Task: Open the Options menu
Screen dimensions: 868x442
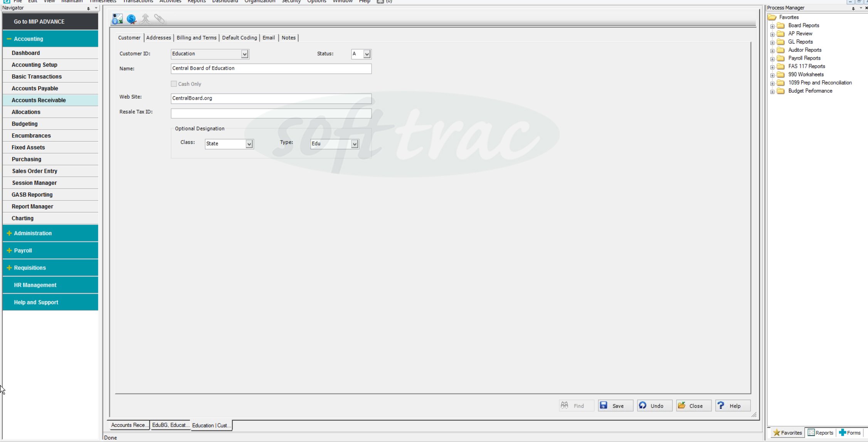Action: point(317,2)
